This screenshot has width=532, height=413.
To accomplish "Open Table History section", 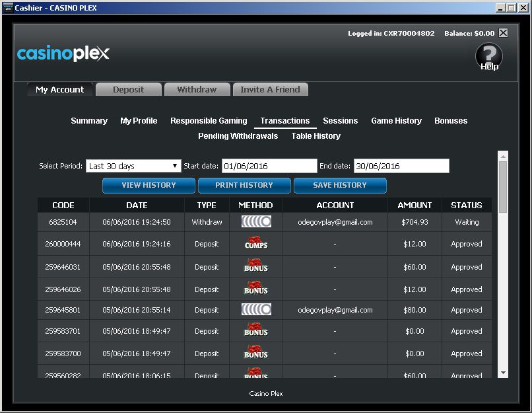I will (316, 136).
